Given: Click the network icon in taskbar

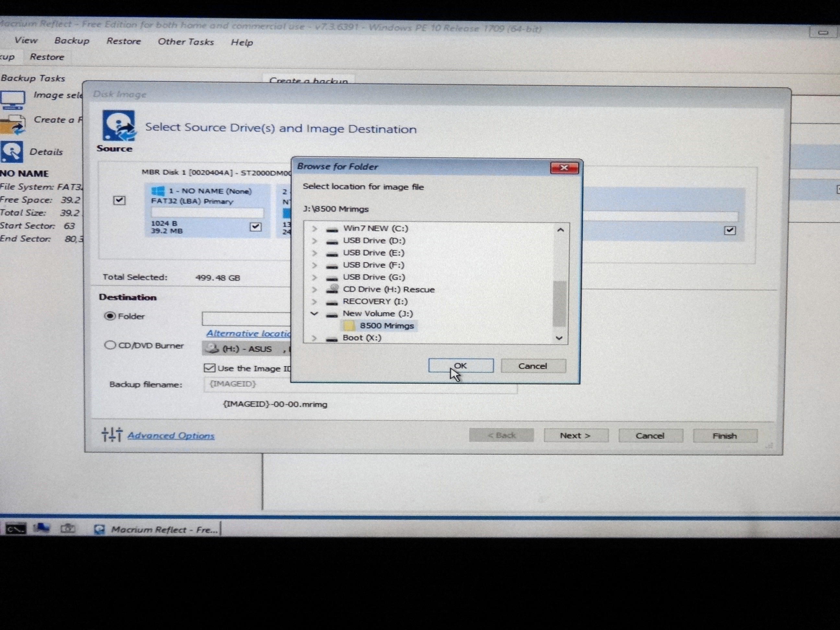Looking at the screenshot, I should pyautogui.click(x=42, y=528).
